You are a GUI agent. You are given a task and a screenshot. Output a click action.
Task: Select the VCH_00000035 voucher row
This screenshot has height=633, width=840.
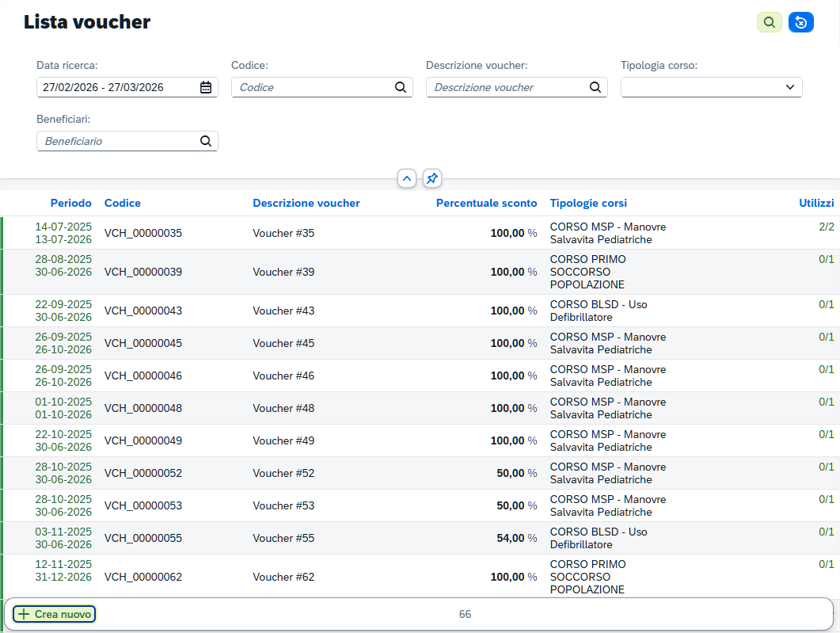420,233
